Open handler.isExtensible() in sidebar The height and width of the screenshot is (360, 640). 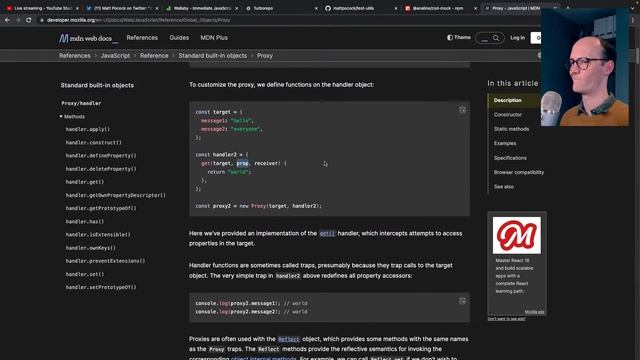tap(98, 235)
